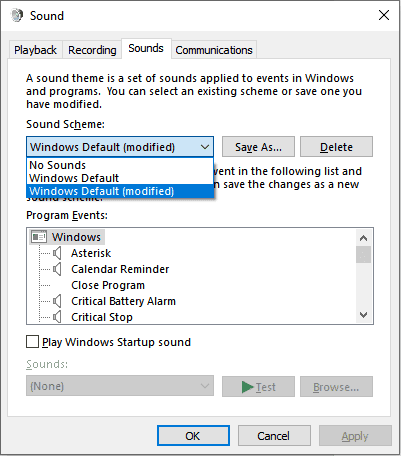This screenshot has height=456, width=401.
Task: Open the Communications tab
Action: 214,50
